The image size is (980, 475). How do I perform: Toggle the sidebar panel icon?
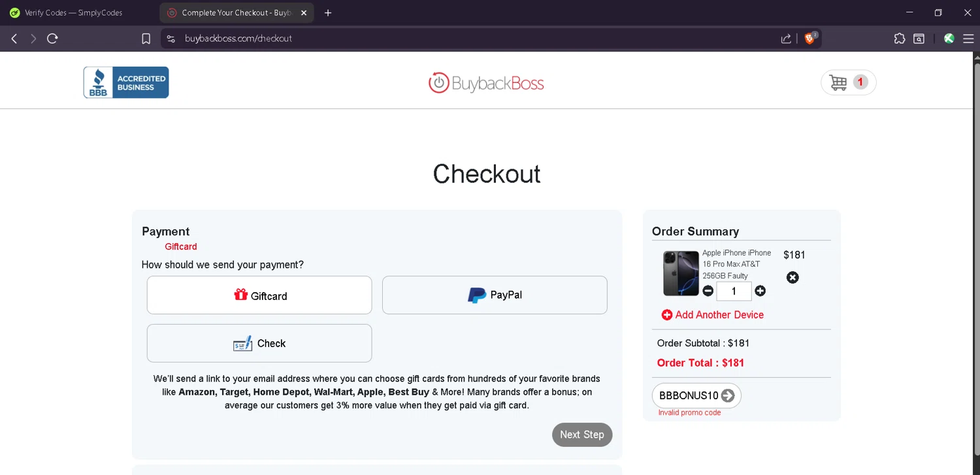(x=919, y=39)
